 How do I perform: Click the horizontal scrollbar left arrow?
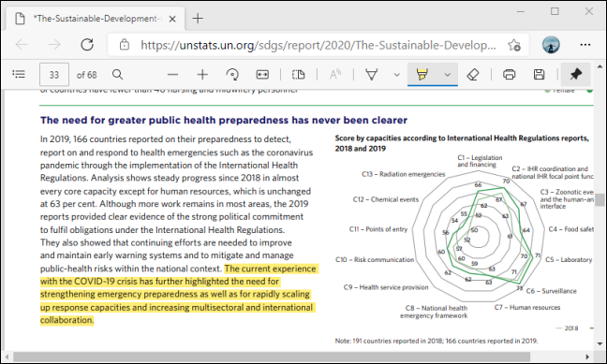point(6,357)
